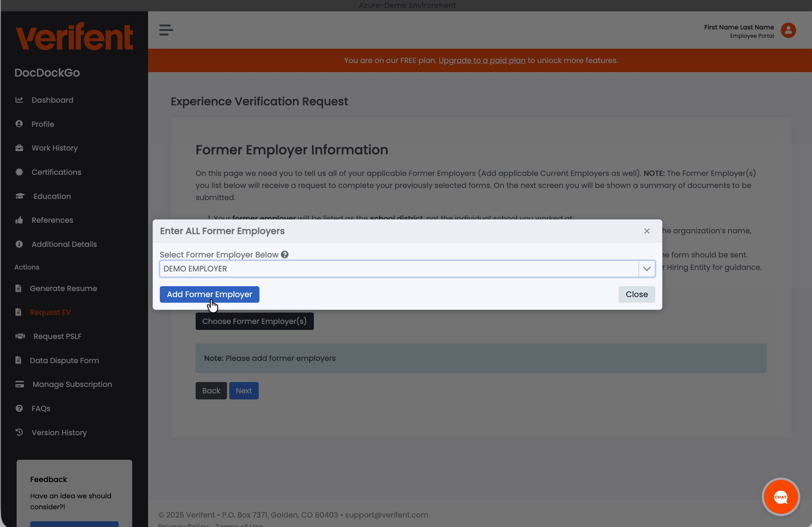The height and width of the screenshot is (527, 812).
Task: Toggle the sidebar with the hamburger icon
Action: tap(165, 30)
